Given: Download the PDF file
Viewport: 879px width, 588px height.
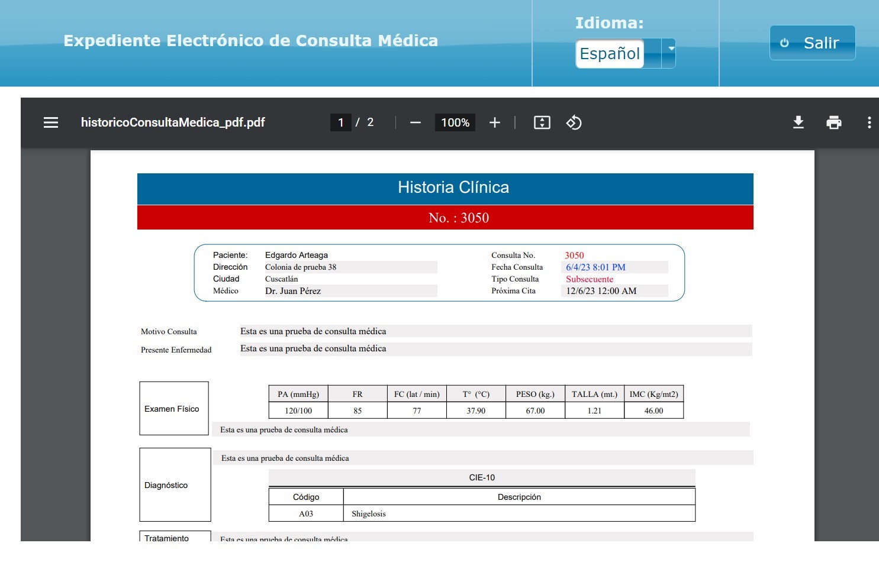Looking at the screenshot, I should [798, 122].
